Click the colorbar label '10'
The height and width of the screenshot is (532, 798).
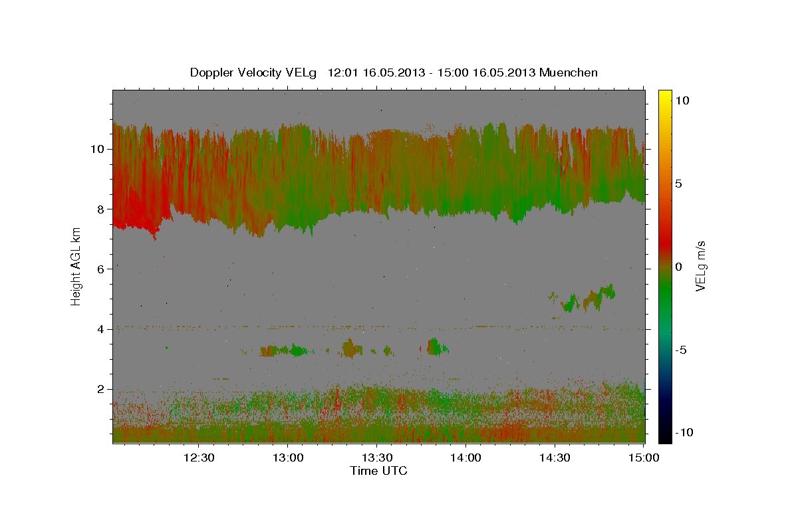coord(682,100)
